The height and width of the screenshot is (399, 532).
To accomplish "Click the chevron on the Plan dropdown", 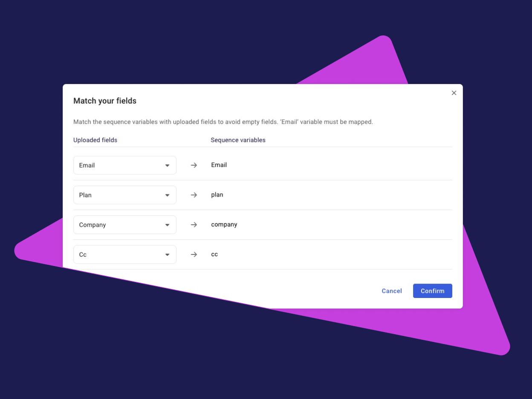I will point(167,195).
